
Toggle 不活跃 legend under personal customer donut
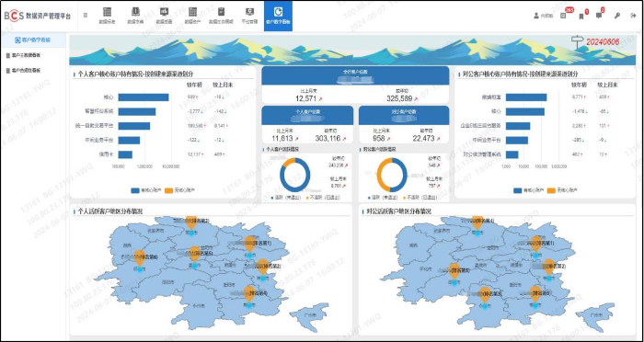[x=323, y=198]
